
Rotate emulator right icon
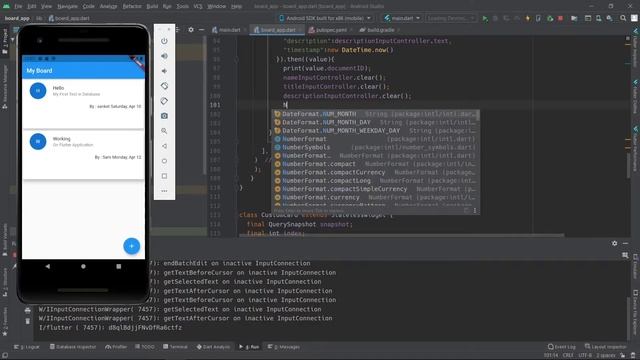pyautogui.click(x=164, y=101)
